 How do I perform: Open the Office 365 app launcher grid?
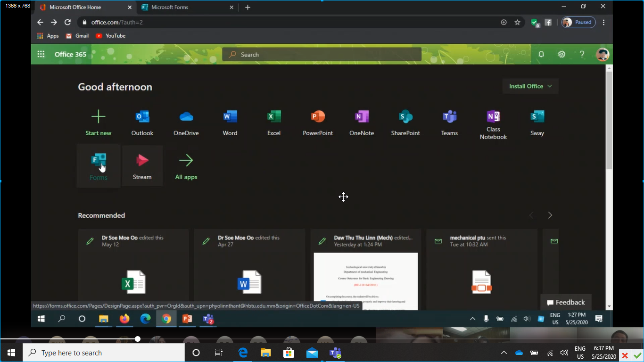tap(41, 54)
